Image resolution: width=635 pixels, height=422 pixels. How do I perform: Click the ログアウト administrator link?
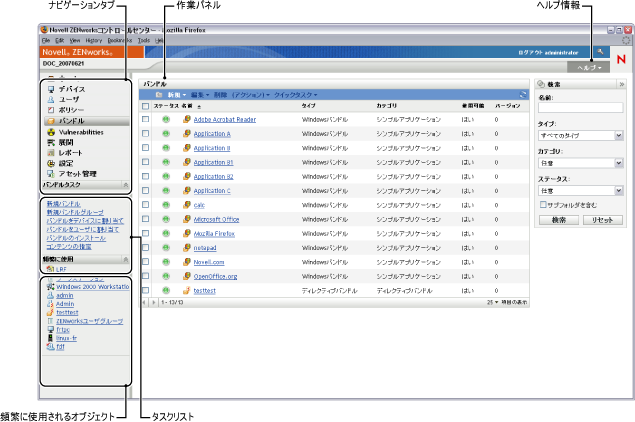548,53
